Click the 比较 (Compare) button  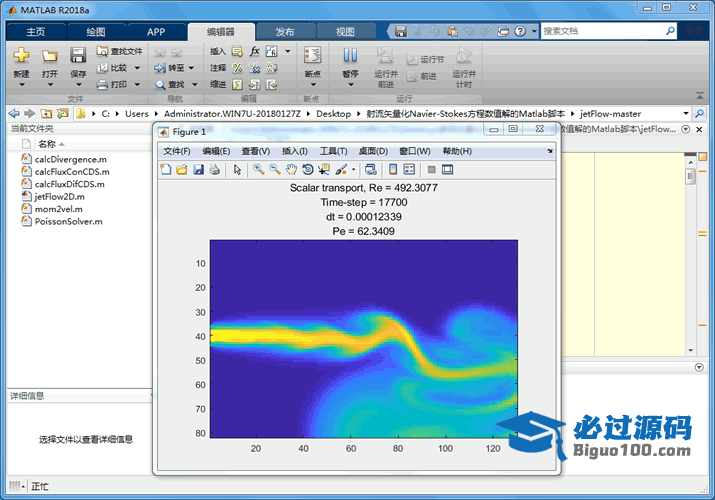112,68
